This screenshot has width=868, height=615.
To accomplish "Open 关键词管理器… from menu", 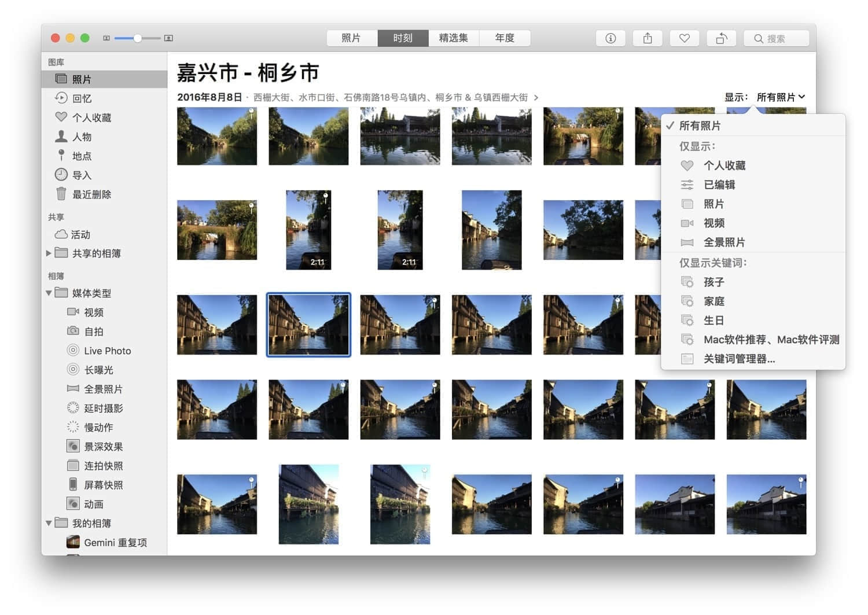I will click(753, 359).
